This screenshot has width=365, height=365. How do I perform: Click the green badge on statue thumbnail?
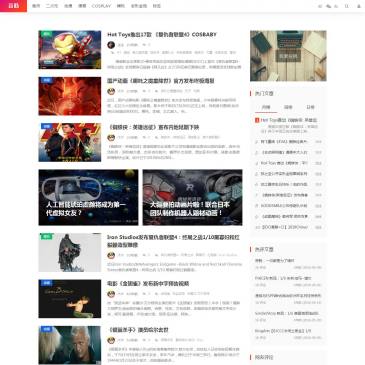tap(47, 236)
